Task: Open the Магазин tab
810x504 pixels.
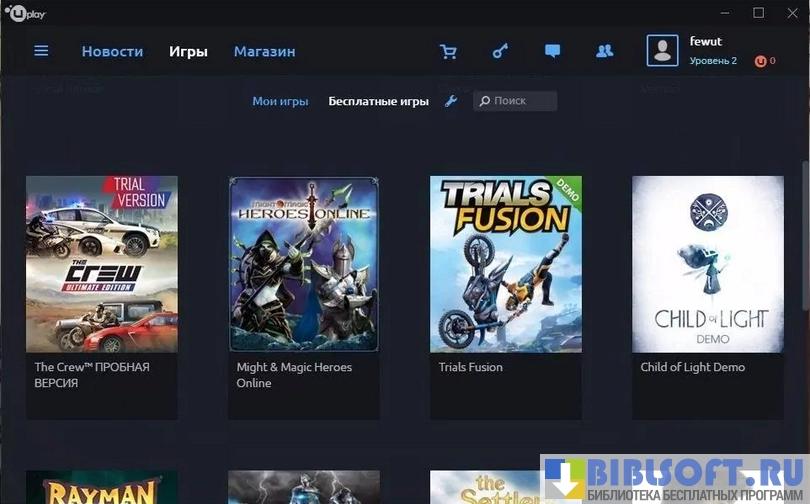Action: coord(264,51)
